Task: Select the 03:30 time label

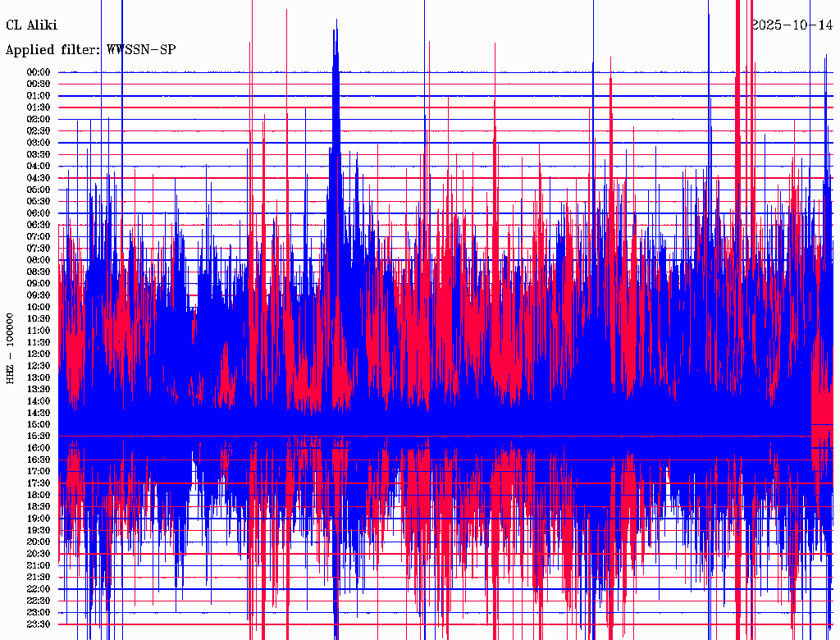Action: tap(39, 154)
